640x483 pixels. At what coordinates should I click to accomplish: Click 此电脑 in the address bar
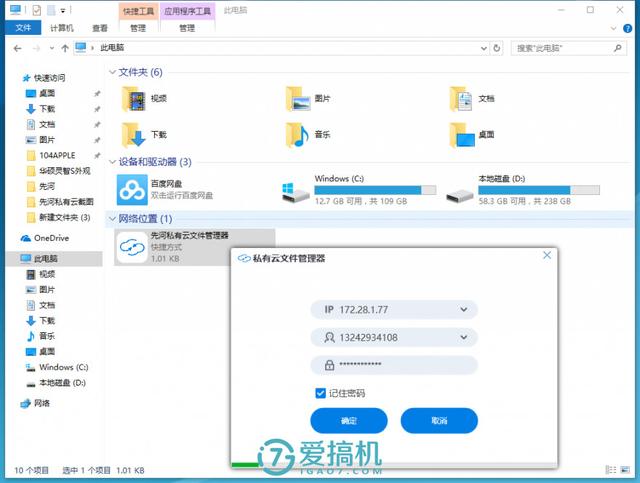point(112,48)
